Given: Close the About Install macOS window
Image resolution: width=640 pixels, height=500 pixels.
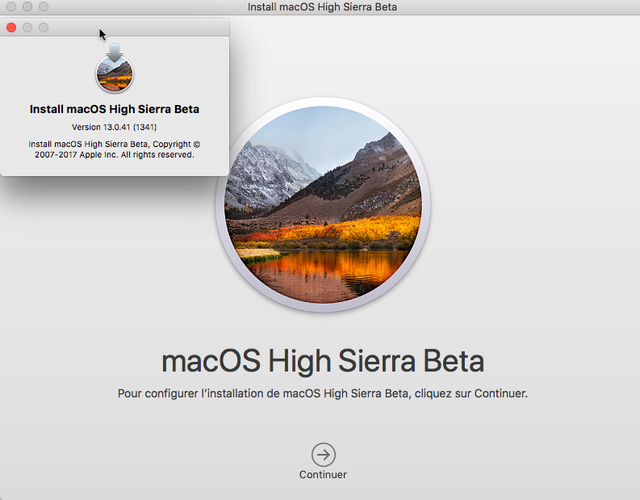Looking at the screenshot, I should click(x=11, y=27).
